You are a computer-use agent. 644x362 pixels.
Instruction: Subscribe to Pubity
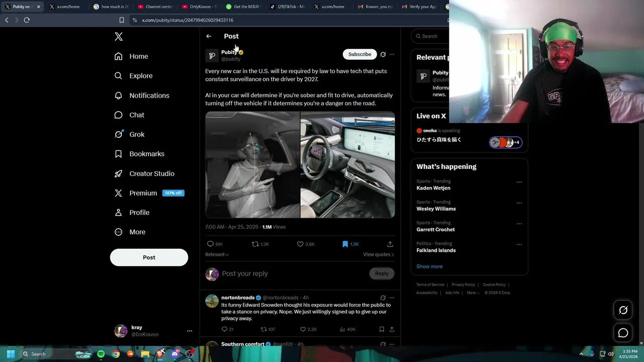360,54
